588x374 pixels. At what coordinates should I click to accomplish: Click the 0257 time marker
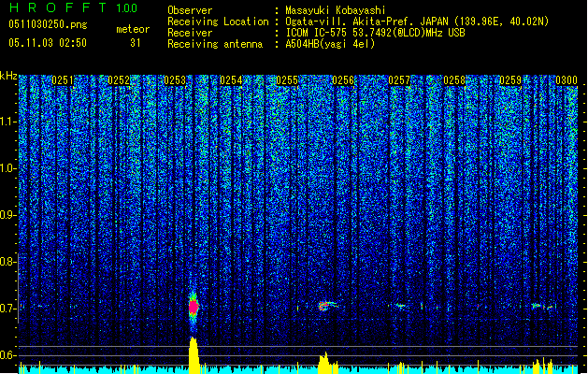[399, 80]
